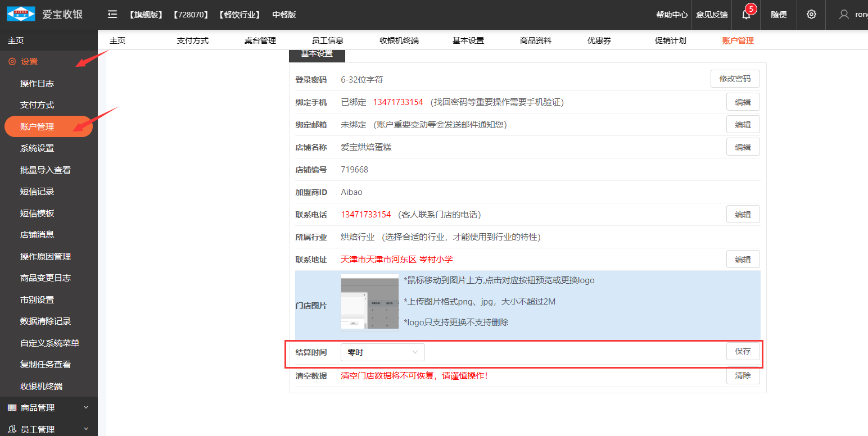Click the 修改密码 button
868x436 pixels.
pyautogui.click(x=735, y=79)
